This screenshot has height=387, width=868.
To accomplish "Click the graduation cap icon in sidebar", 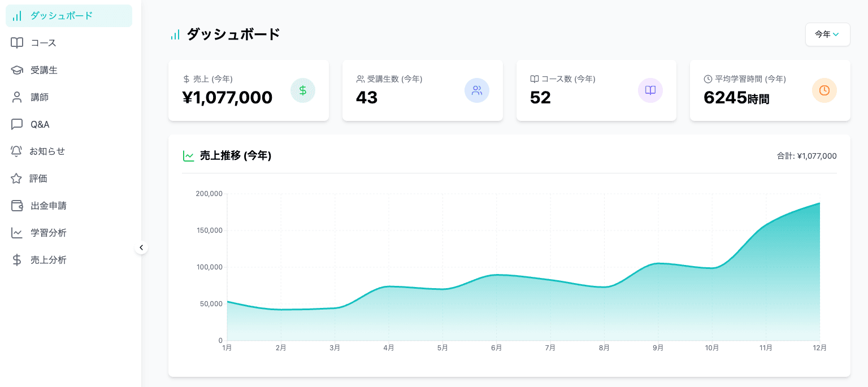I will point(17,70).
